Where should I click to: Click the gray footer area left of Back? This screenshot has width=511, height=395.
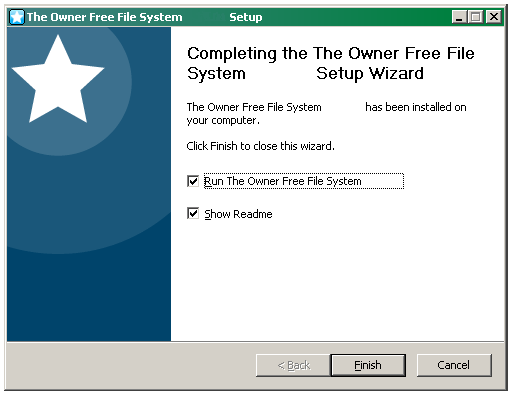click(x=130, y=365)
